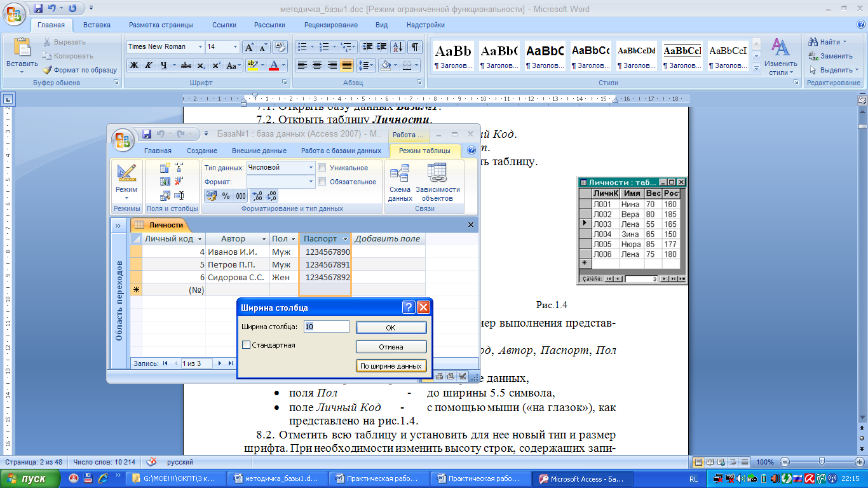Open Паспорт column header dropdown arrow
This screenshot has height=488, width=868.
pos(345,239)
